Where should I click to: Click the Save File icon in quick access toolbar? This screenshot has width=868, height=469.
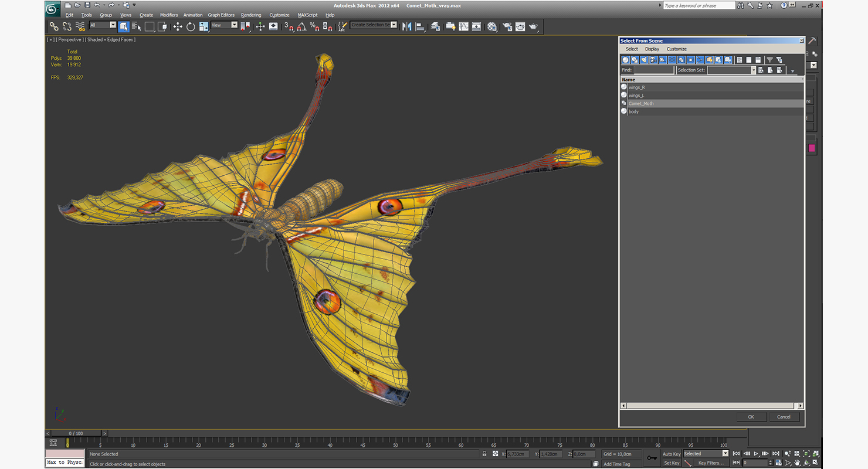click(x=87, y=5)
